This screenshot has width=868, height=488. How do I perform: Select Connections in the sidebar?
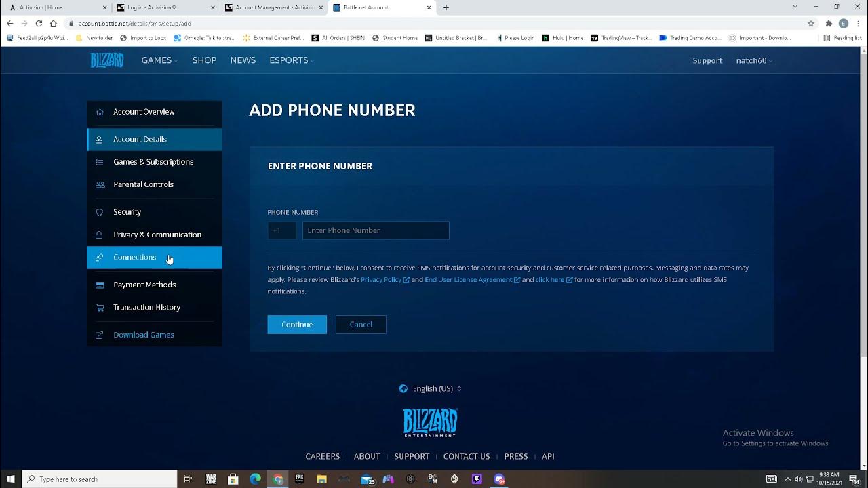[x=155, y=258]
